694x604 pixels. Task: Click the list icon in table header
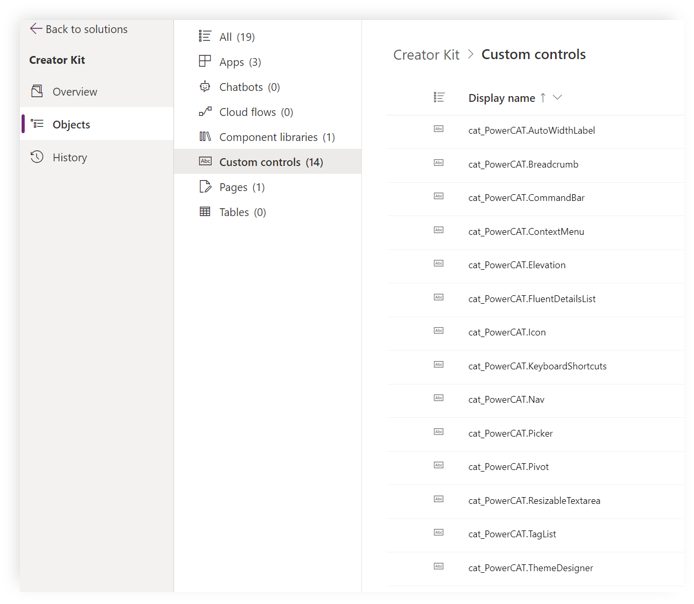pyautogui.click(x=439, y=97)
